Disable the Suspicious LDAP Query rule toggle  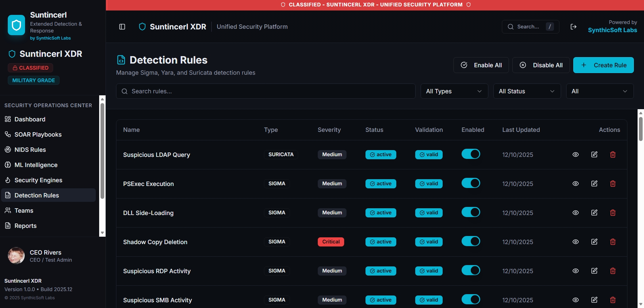tap(471, 154)
